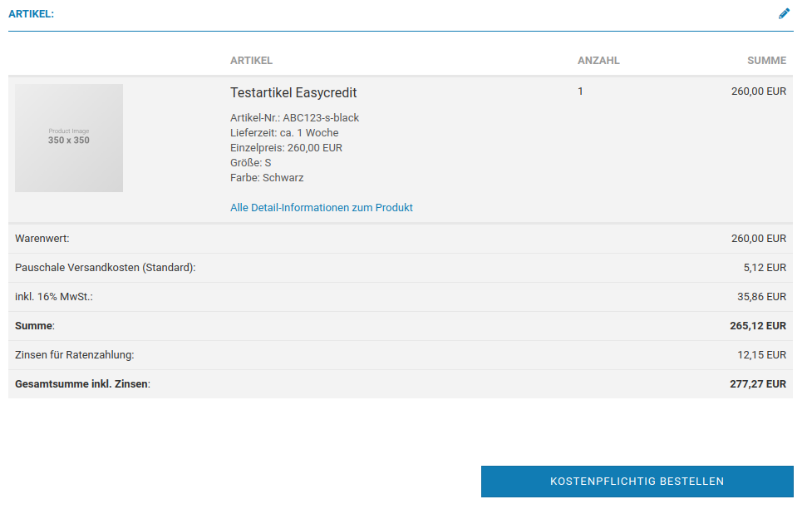Click the bold 265,12 EUR sum value
This screenshot has height=509, width=812.
(x=757, y=326)
